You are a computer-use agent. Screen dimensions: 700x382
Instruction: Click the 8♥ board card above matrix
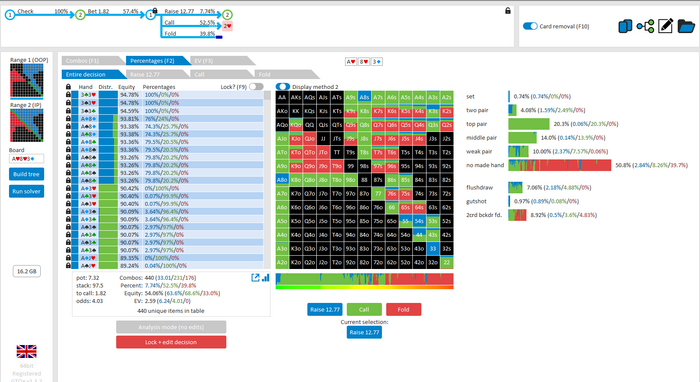364,62
